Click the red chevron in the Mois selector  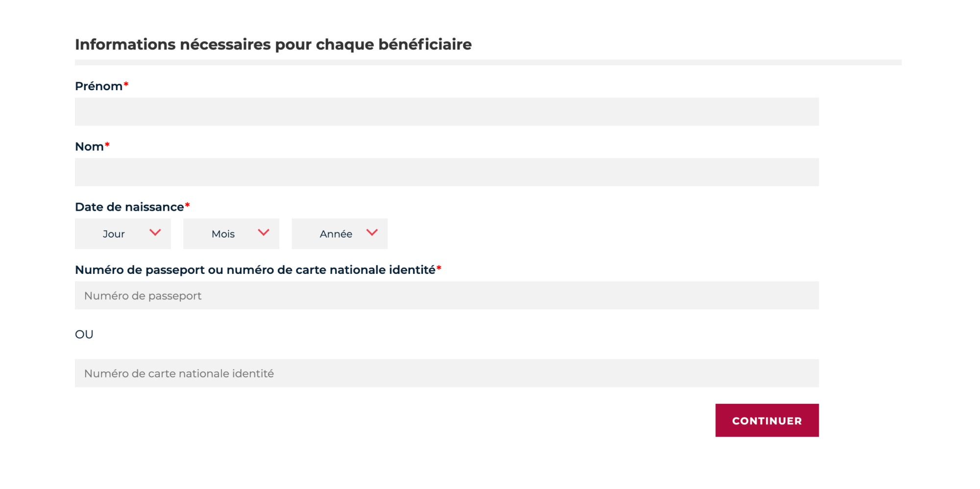(x=264, y=232)
